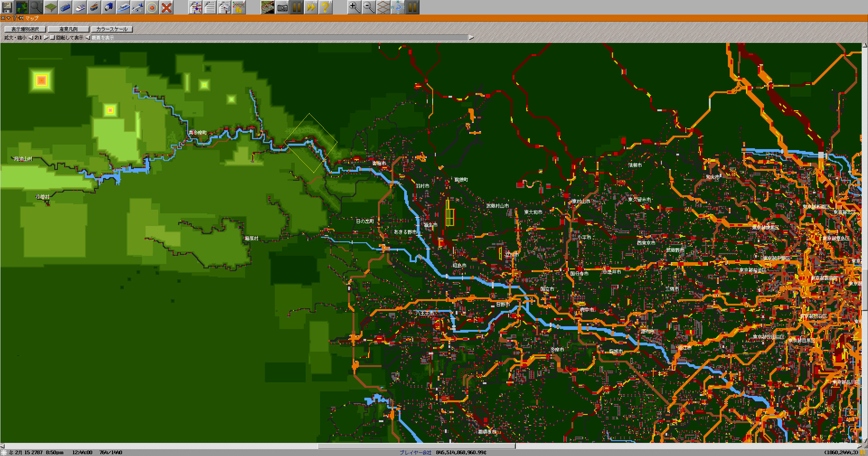Open the finances coins chart icon
868x456 pixels.
pyautogui.click(x=239, y=7)
